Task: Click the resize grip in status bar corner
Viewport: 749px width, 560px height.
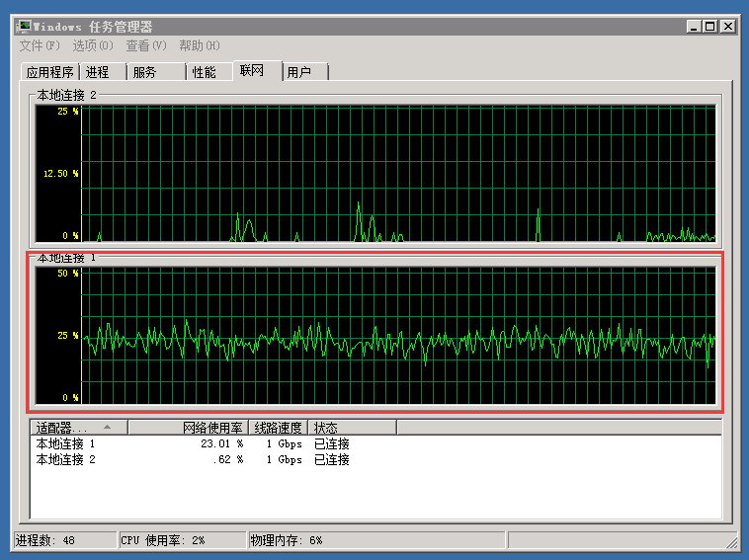Action: pos(731,542)
